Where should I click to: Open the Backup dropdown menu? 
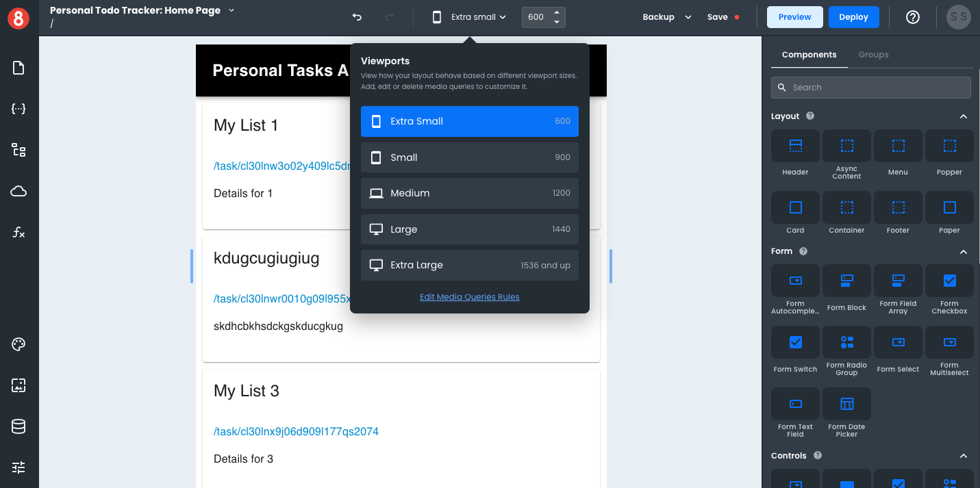[x=666, y=16]
